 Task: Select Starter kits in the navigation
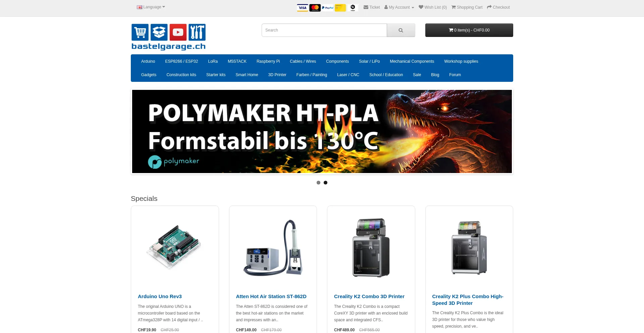pyautogui.click(x=216, y=75)
